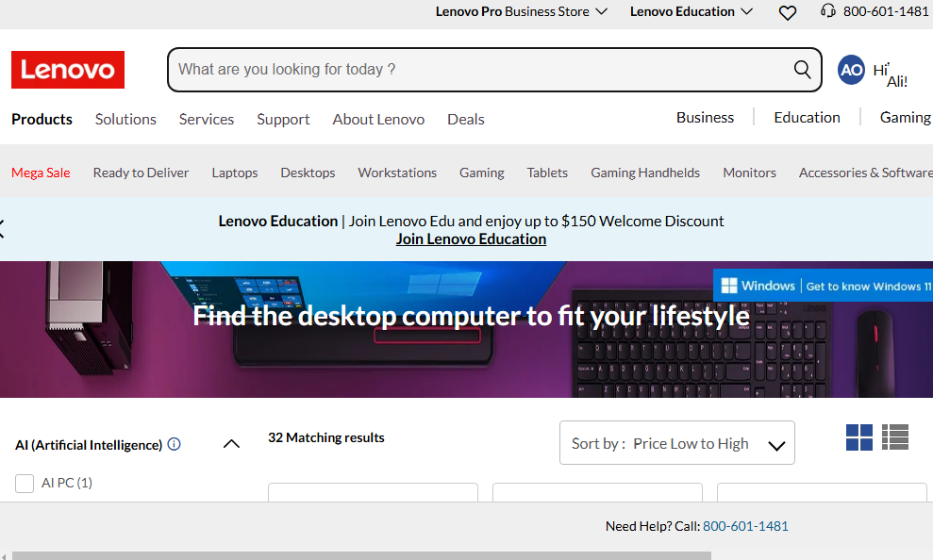Open the Deals menu
Image resolution: width=933 pixels, height=560 pixels.
[x=466, y=120]
